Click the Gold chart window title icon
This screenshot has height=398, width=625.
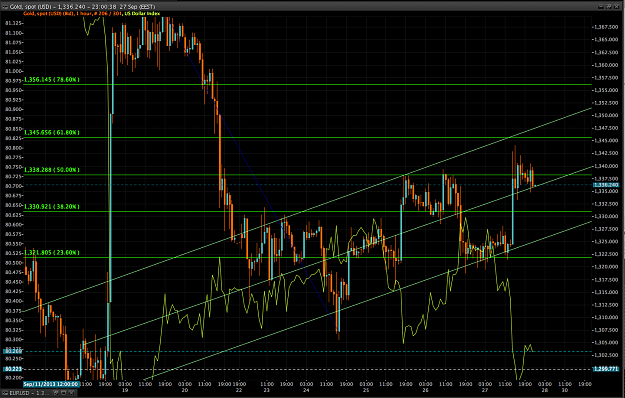[5, 6]
